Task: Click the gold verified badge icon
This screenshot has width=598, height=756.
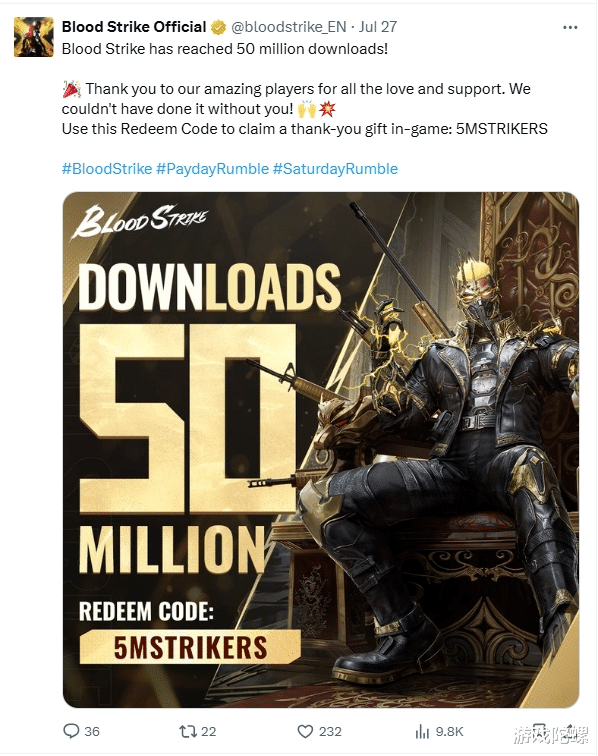Action: point(218,27)
